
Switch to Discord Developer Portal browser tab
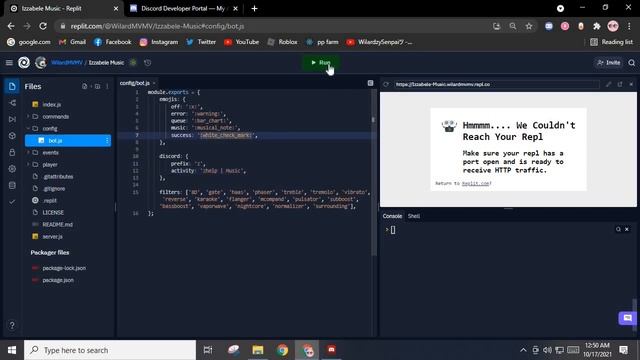click(184, 8)
